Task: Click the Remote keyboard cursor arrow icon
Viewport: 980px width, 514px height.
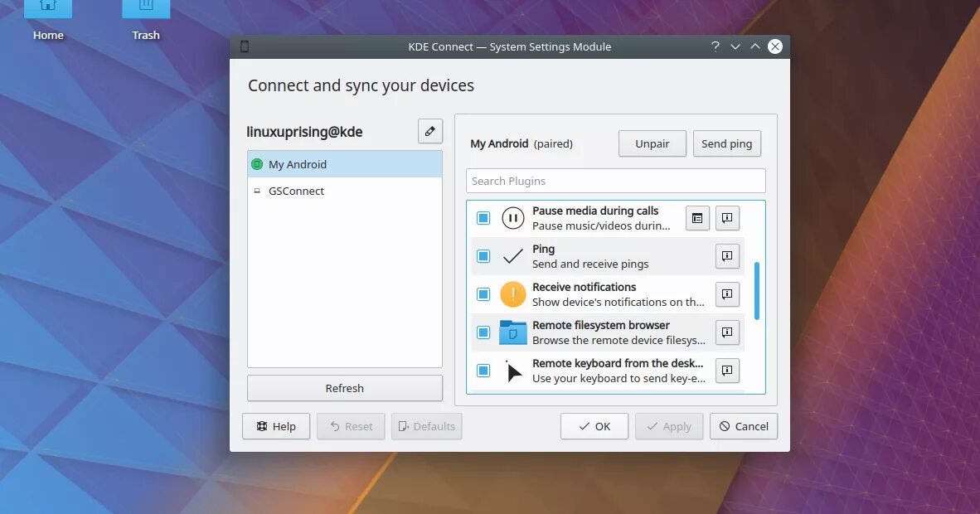Action: [514, 371]
